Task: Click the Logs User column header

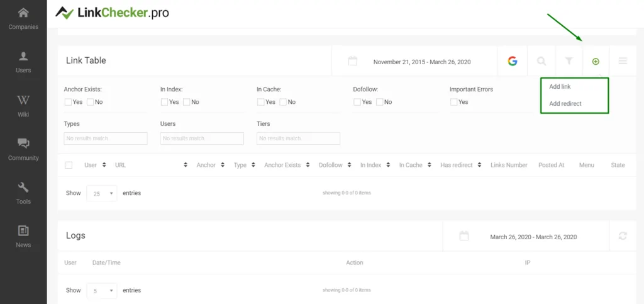Action: click(70, 262)
